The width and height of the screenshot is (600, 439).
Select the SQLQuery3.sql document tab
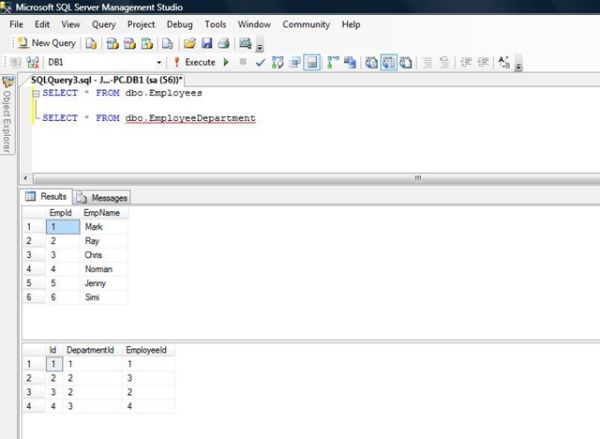[x=107, y=80]
